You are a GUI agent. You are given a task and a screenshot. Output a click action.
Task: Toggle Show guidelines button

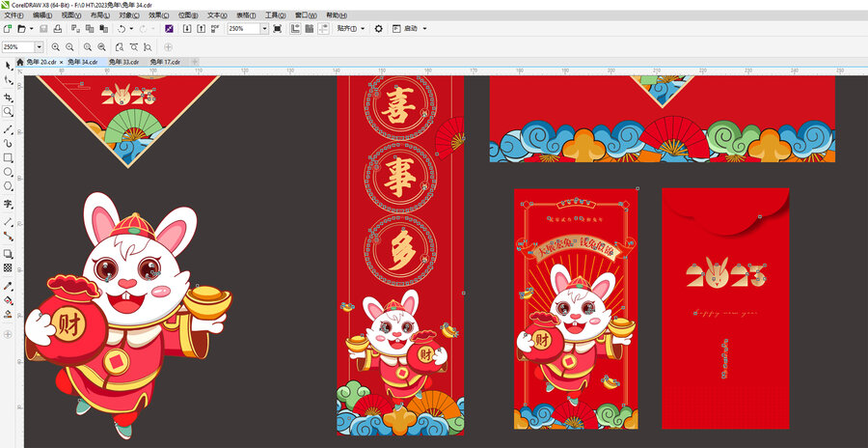point(323,28)
